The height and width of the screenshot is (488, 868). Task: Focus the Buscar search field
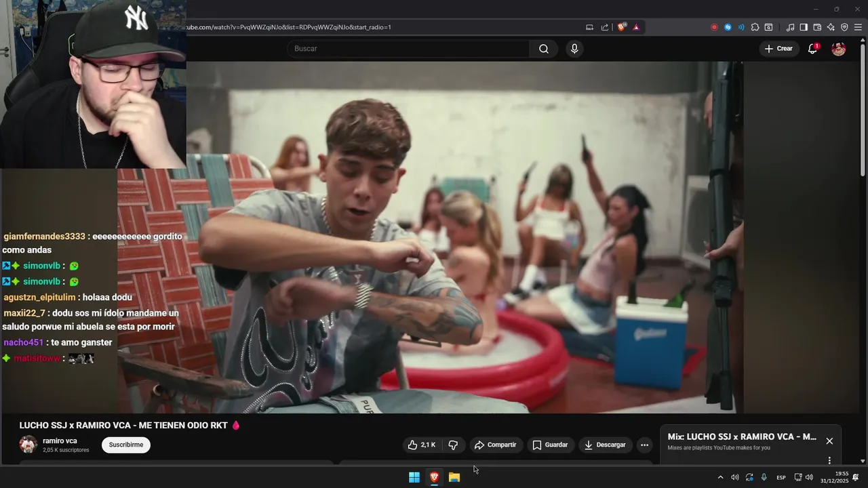(x=408, y=49)
